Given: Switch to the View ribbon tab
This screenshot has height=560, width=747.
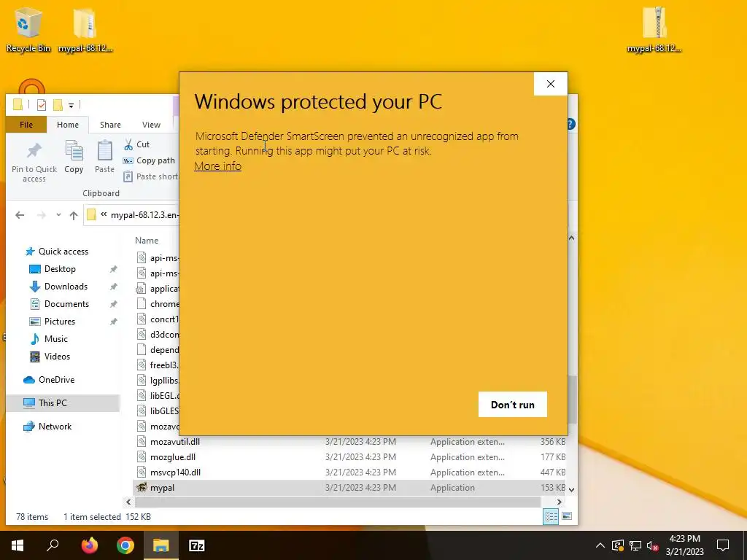Looking at the screenshot, I should pos(151,125).
